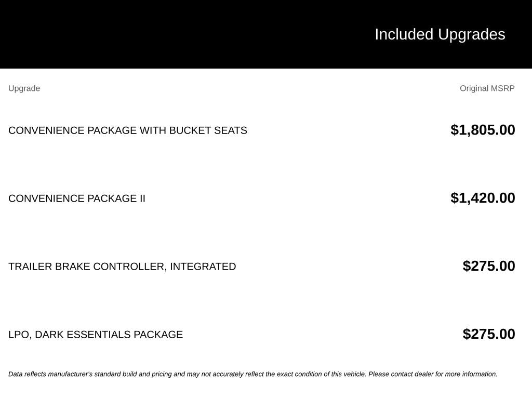532x399 pixels.
Task: Click 'Please contact dealer for more information'
Action: [433, 374]
